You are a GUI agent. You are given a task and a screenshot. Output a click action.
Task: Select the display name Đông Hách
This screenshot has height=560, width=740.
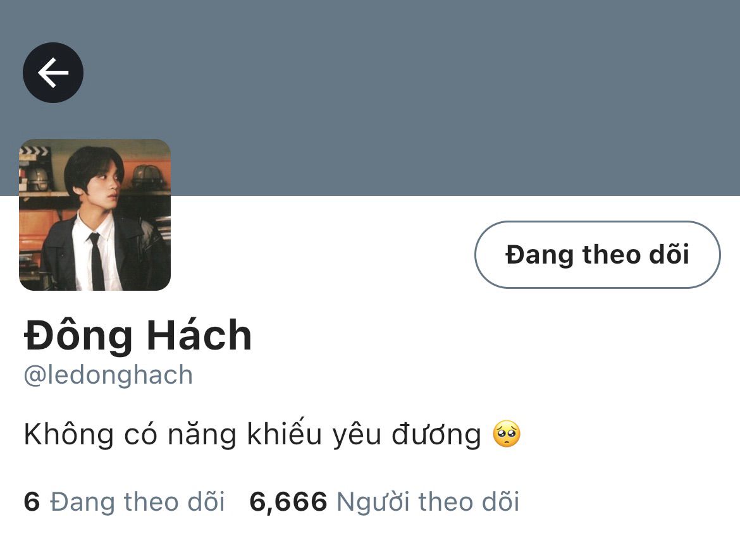(138, 336)
